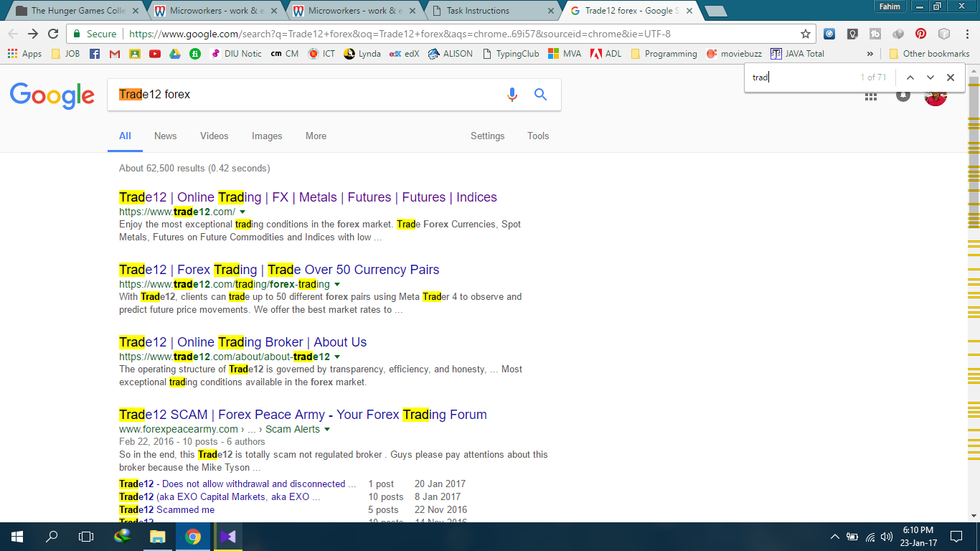
Task: Bookmark this page with the star icon
Action: coord(806,34)
